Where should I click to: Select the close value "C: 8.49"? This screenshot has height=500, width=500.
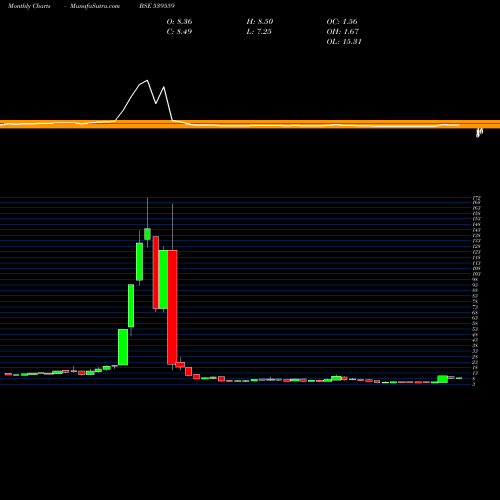[x=179, y=32]
